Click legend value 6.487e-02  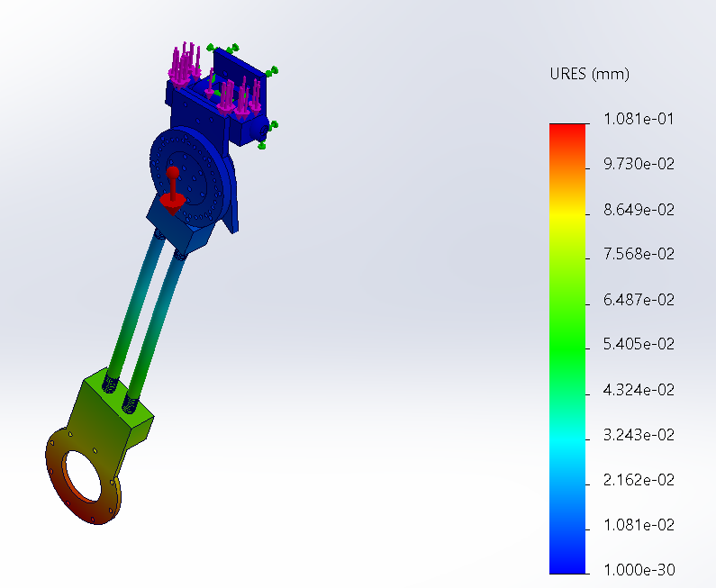click(639, 300)
